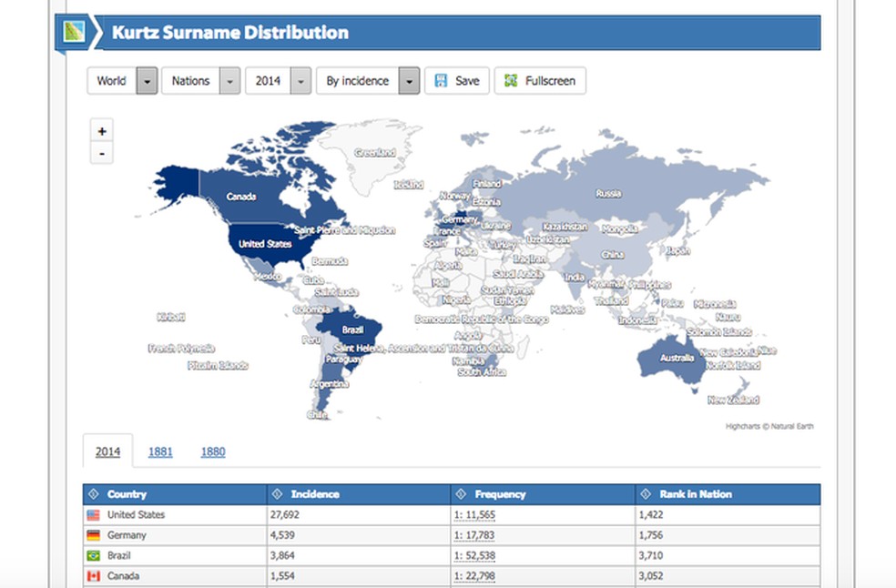
Task: Switch to the 1880 tab
Action: tap(213, 451)
